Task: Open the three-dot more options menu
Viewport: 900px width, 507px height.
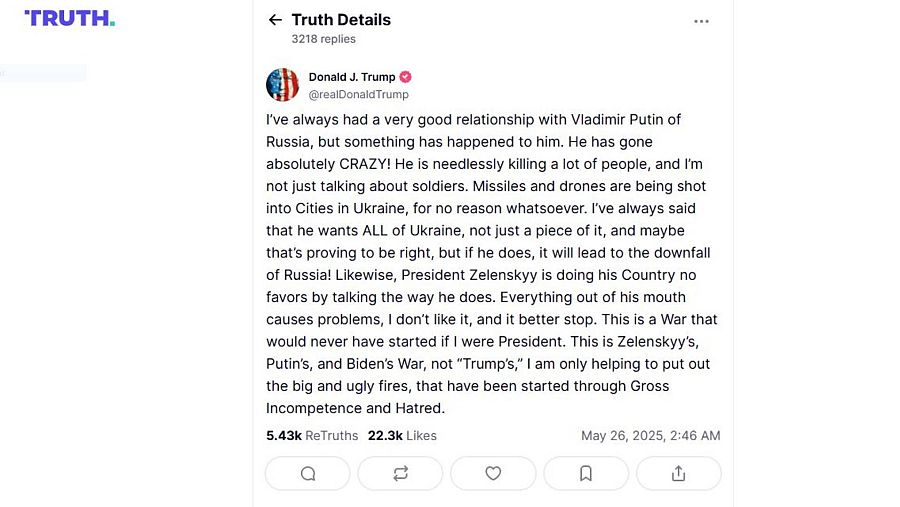Action: 701,21
